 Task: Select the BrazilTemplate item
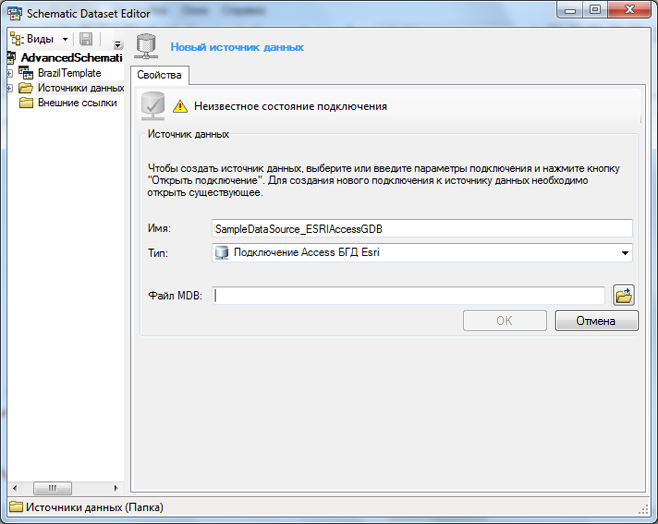click(x=69, y=73)
